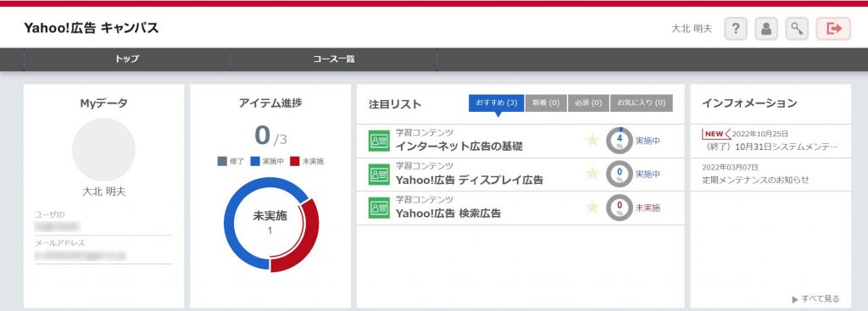This screenshot has width=868, height=311.
Task: Open the コース一覧 menu item
Action: (x=333, y=59)
